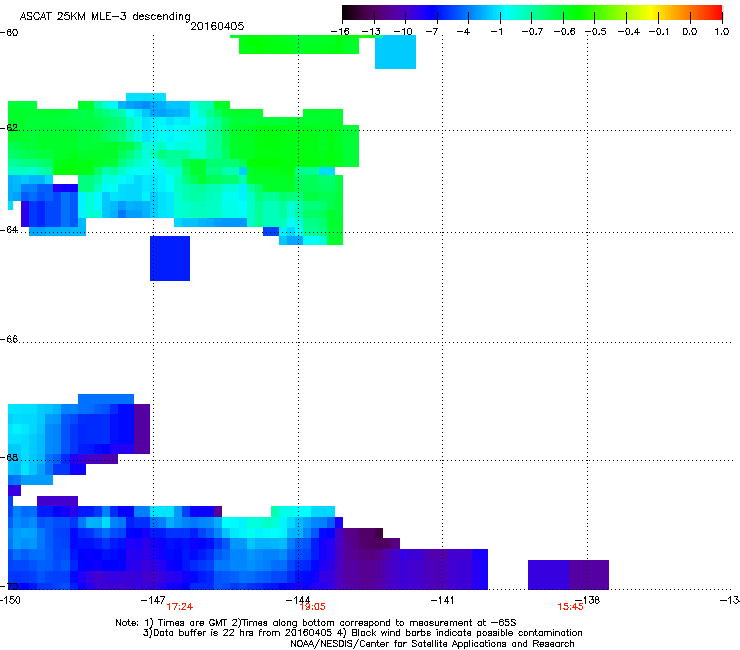Click the light blue patch right of the top green strip
The width and height of the screenshot is (740, 650).
[395, 52]
